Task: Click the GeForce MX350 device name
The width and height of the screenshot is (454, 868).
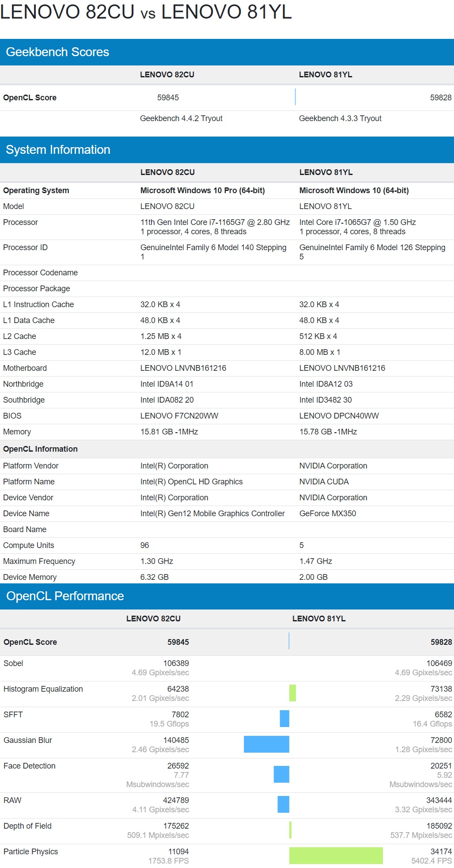Action: [x=328, y=514]
